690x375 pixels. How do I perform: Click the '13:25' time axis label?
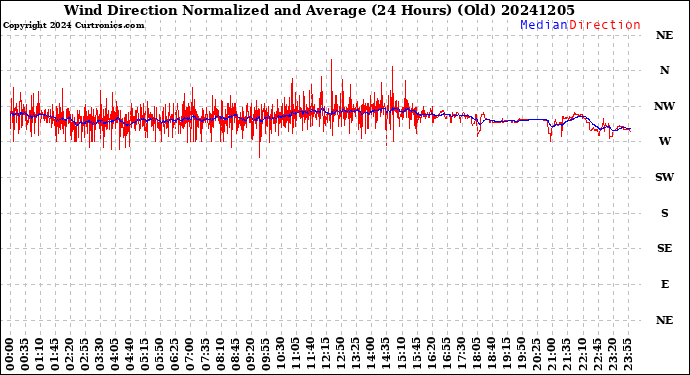[355, 354]
